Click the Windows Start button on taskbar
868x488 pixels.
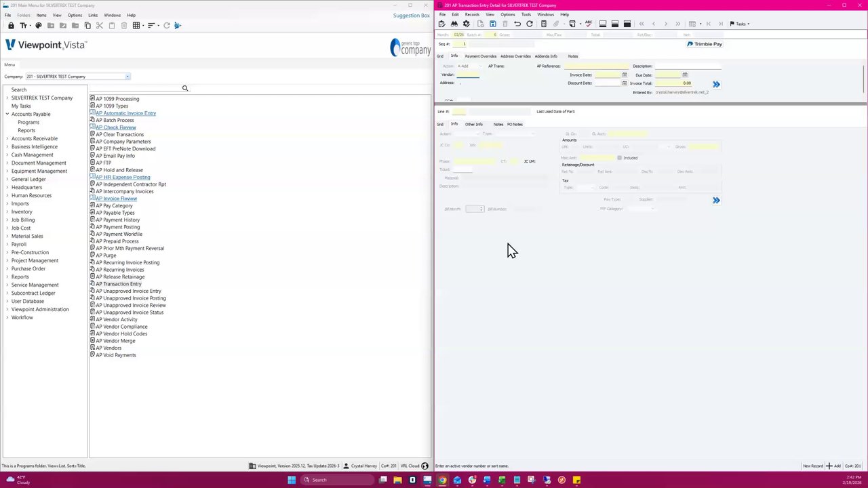292,480
